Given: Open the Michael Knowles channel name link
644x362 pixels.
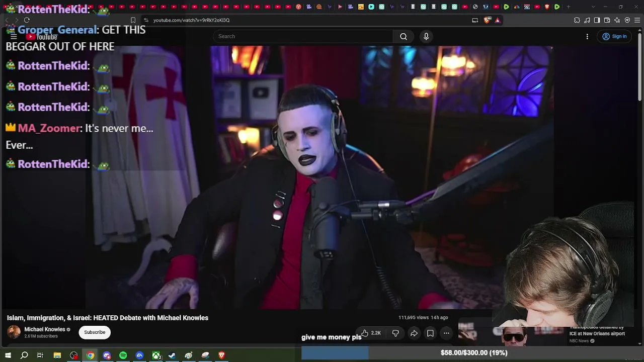Looking at the screenshot, I should [45, 329].
